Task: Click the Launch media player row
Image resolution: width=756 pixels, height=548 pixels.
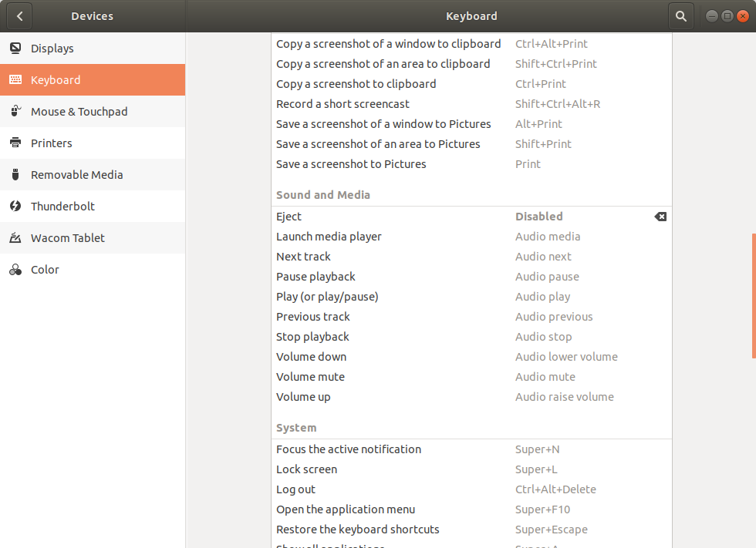Action: click(x=471, y=237)
